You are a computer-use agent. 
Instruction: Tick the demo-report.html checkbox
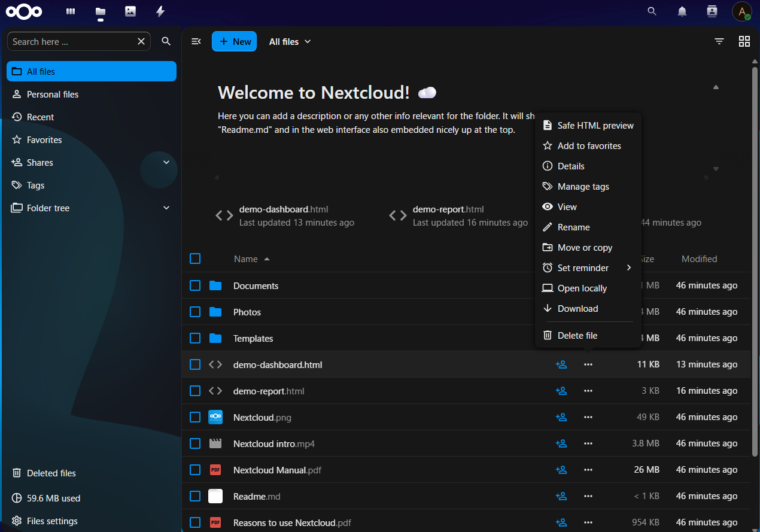pyautogui.click(x=195, y=391)
